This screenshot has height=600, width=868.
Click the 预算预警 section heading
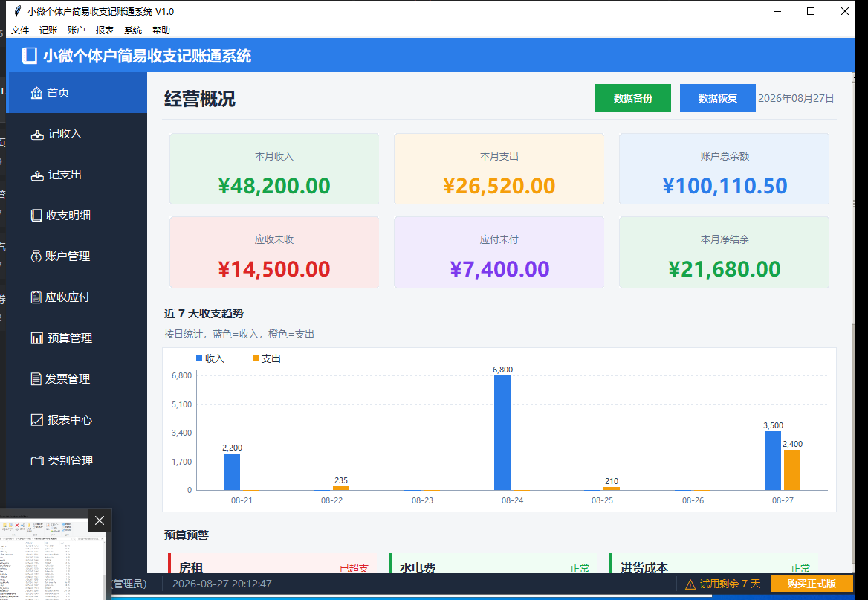click(x=187, y=535)
